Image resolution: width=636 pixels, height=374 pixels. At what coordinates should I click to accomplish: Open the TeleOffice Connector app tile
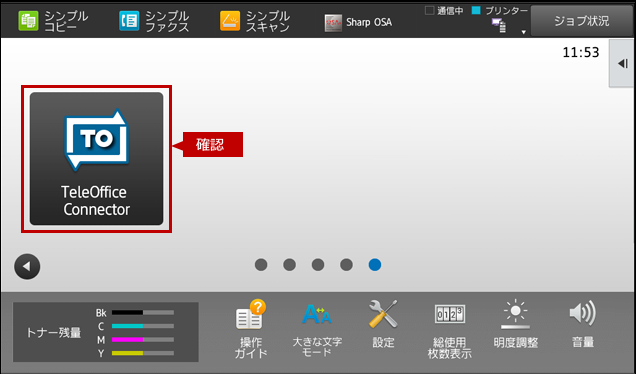(x=97, y=159)
